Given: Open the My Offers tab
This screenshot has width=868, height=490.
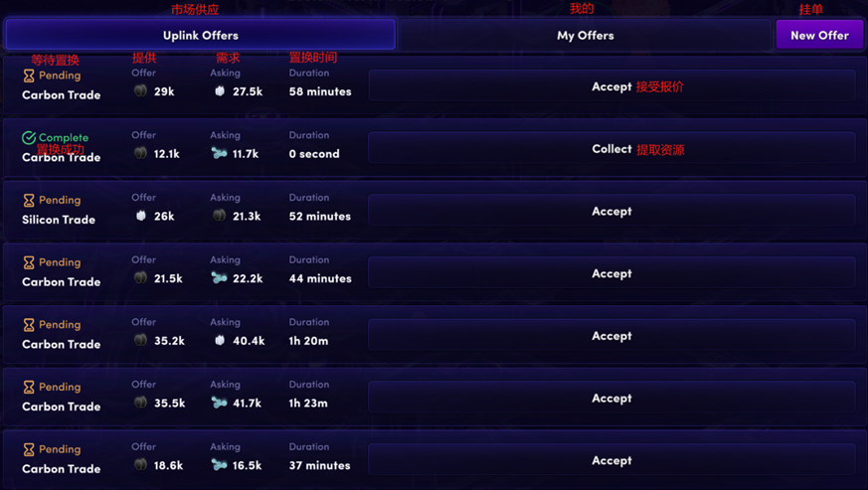Looking at the screenshot, I should pyautogui.click(x=585, y=35).
